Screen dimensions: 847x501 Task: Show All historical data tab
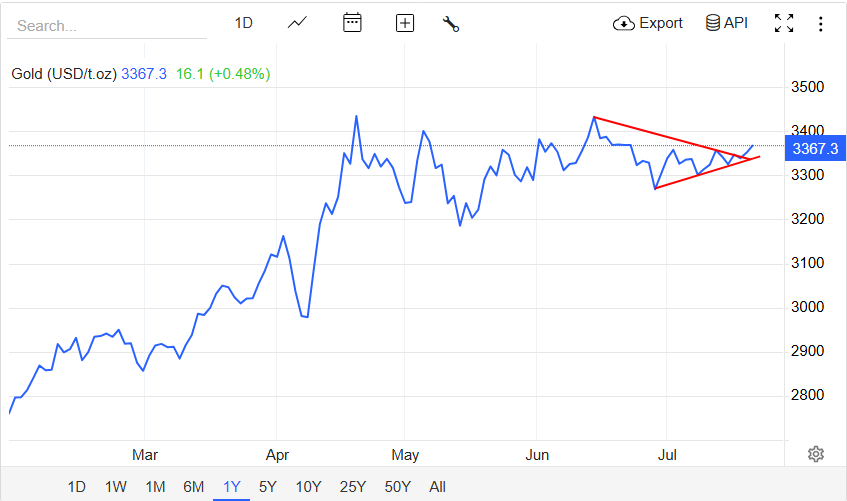click(x=438, y=487)
